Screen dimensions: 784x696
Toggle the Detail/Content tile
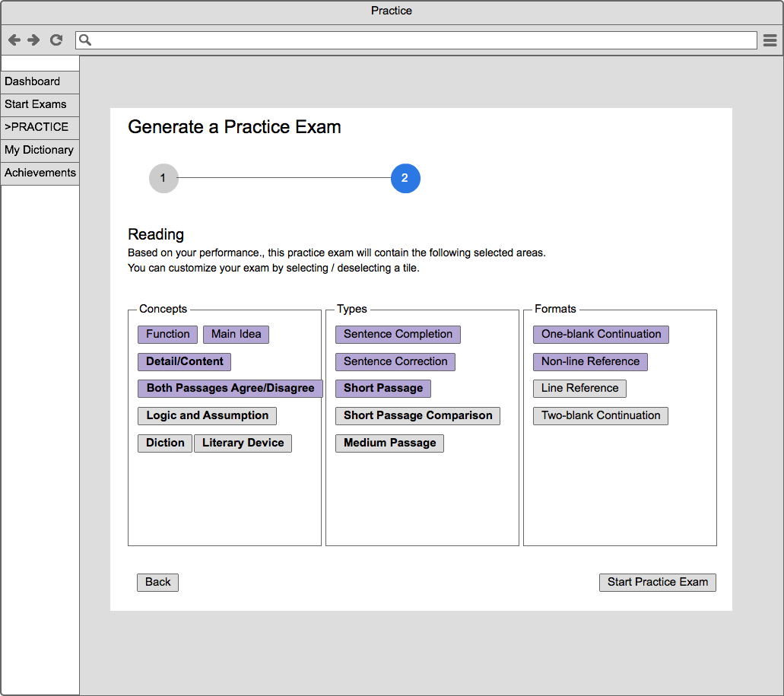coord(185,361)
